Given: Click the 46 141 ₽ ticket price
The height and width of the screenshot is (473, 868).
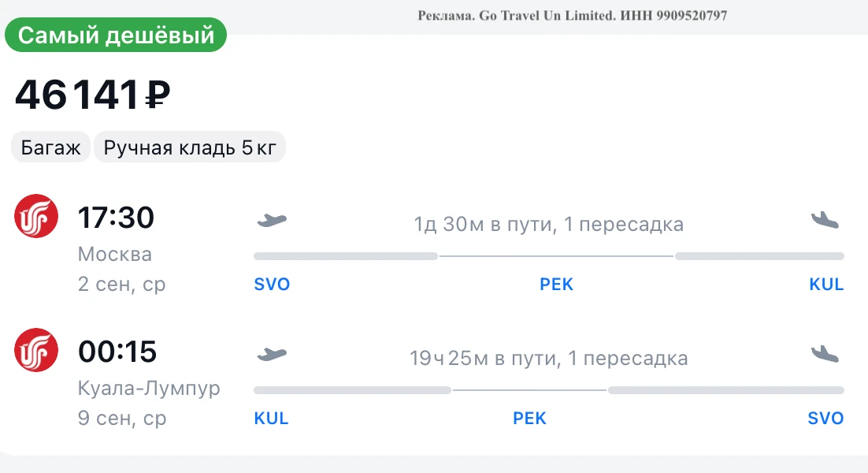Looking at the screenshot, I should 92,95.
